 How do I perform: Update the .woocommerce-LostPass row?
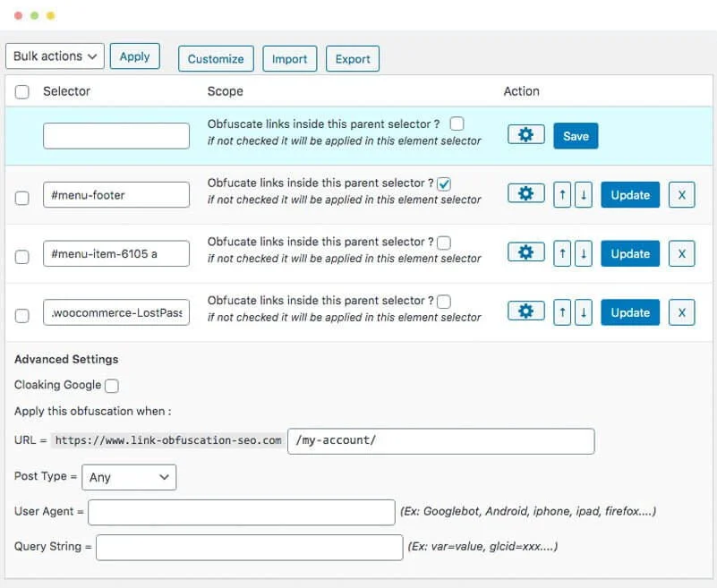point(630,312)
